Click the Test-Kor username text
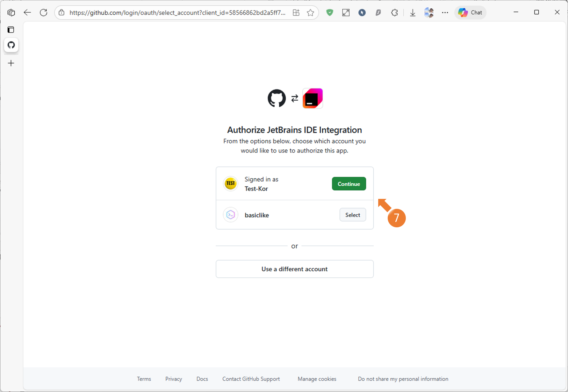 pyautogui.click(x=256, y=189)
